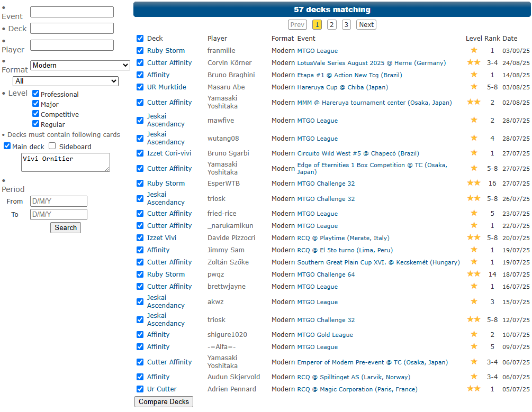Viewport: 532px width, 412px height.
Task: Click the star level icon in franmille row
Action: coord(474,50)
